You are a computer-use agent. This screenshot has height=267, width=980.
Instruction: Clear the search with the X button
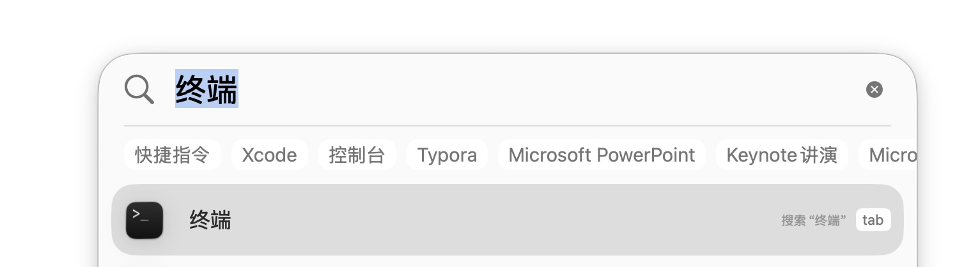coord(874,89)
